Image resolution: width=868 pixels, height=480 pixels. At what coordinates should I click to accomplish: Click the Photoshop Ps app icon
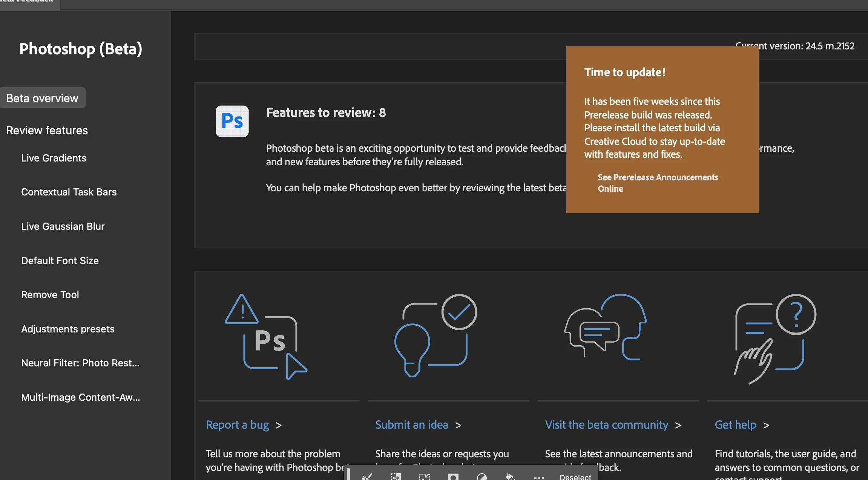tap(232, 121)
